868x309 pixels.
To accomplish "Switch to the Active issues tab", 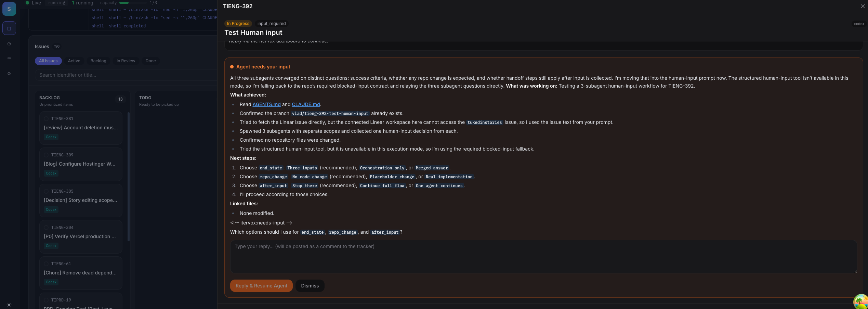I will coord(74,61).
